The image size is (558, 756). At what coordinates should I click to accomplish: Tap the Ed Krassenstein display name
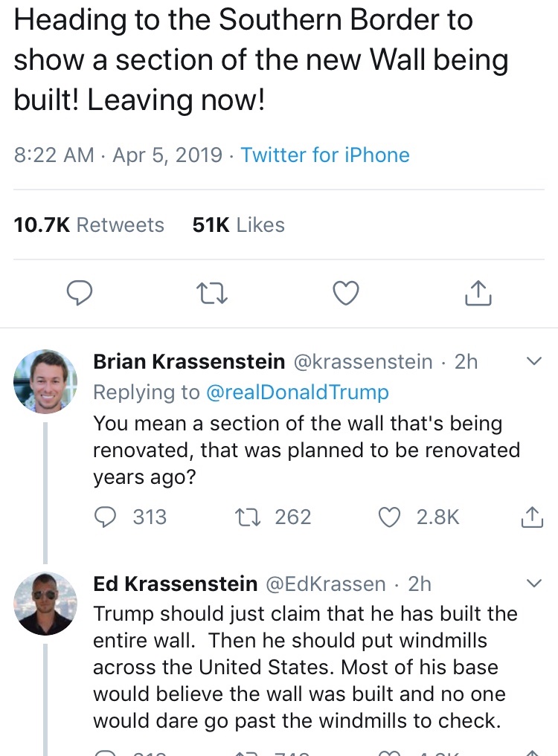(x=176, y=584)
